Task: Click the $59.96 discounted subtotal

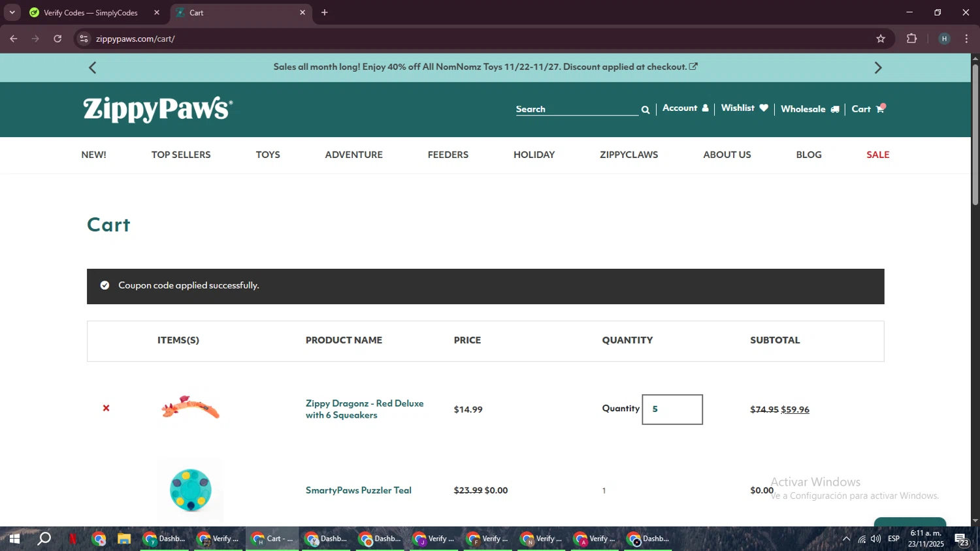Action: pos(795,409)
